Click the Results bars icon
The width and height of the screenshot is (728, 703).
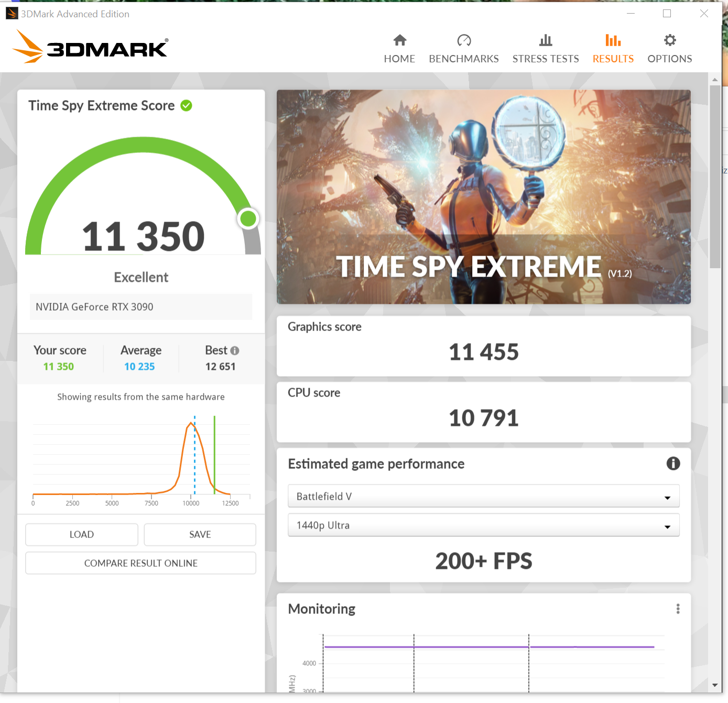pyautogui.click(x=613, y=40)
